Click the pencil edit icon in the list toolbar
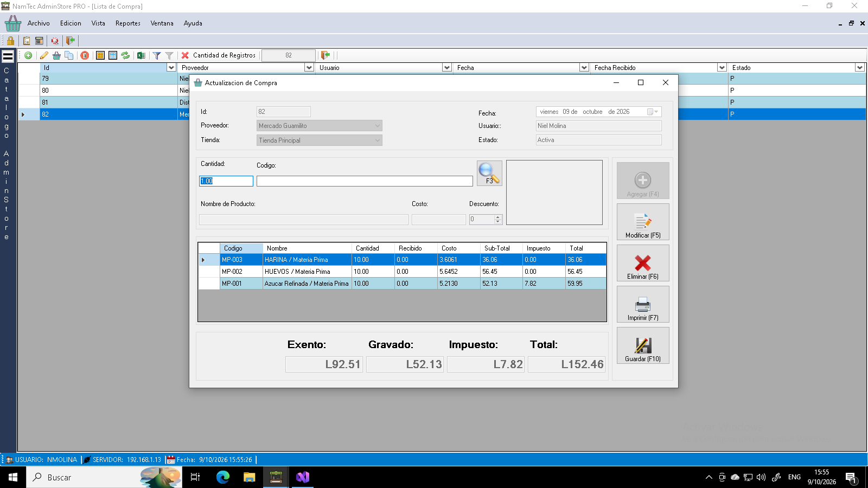868x488 pixels. (x=44, y=55)
